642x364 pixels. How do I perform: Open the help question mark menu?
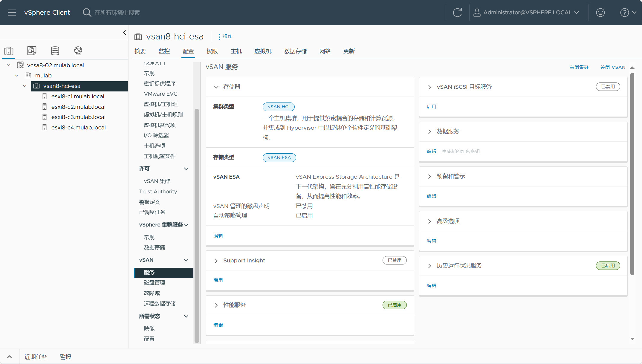(628, 13)
